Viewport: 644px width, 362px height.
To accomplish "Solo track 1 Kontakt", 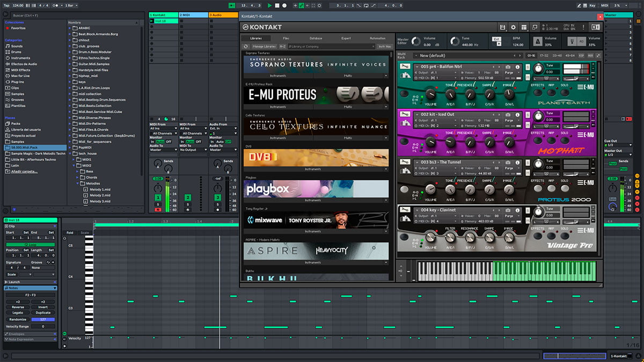I will tap(158, 204).
